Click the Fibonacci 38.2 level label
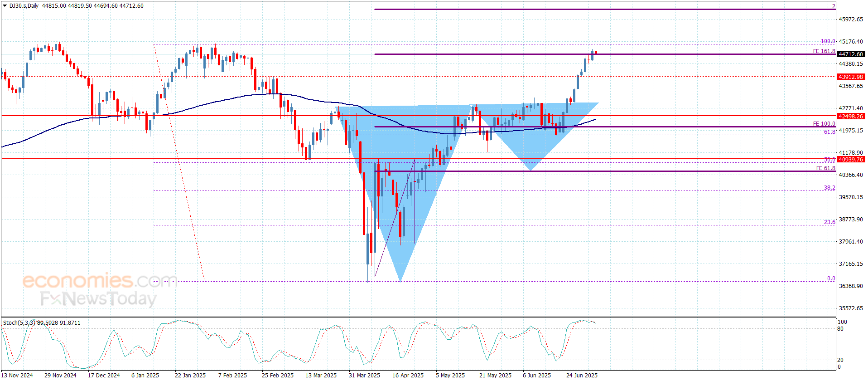868x381 pixels. (x=829, y=188)
